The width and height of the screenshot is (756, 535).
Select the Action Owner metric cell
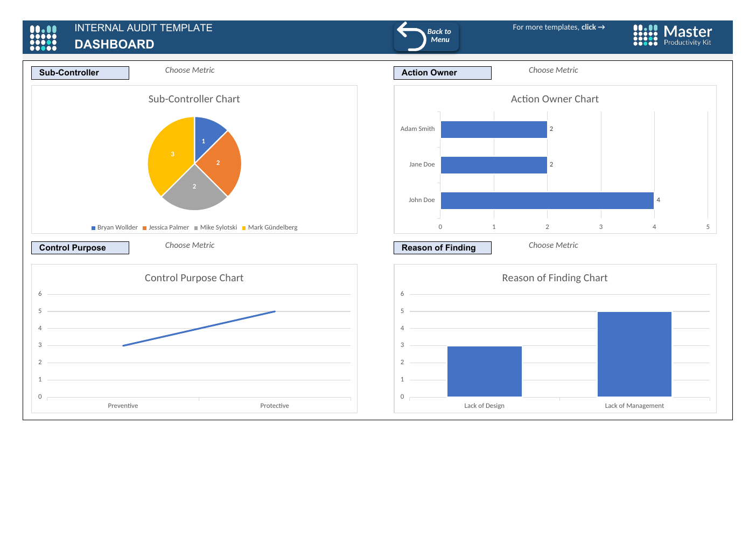(x=443, y=73)
